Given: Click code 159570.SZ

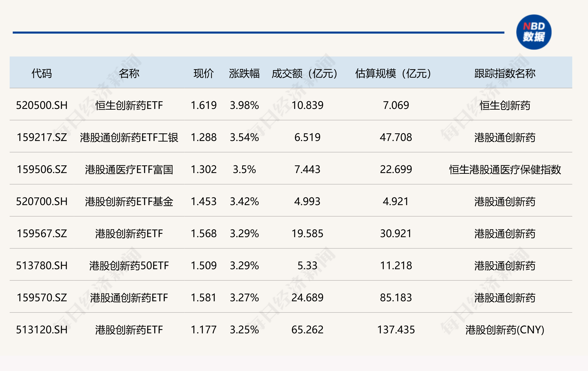Looking at the screenshot, I should point(42,298).
